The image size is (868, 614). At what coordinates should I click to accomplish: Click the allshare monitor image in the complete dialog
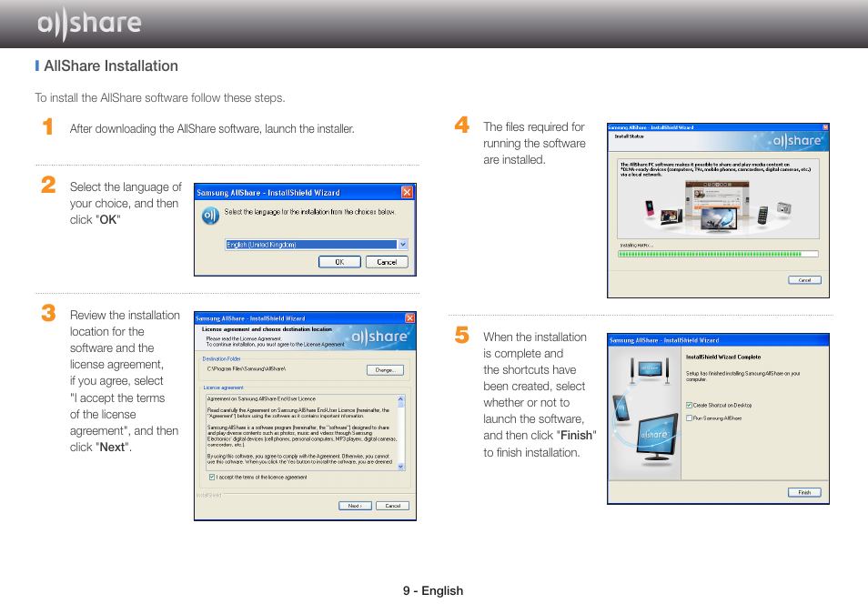tap(655, 438)
